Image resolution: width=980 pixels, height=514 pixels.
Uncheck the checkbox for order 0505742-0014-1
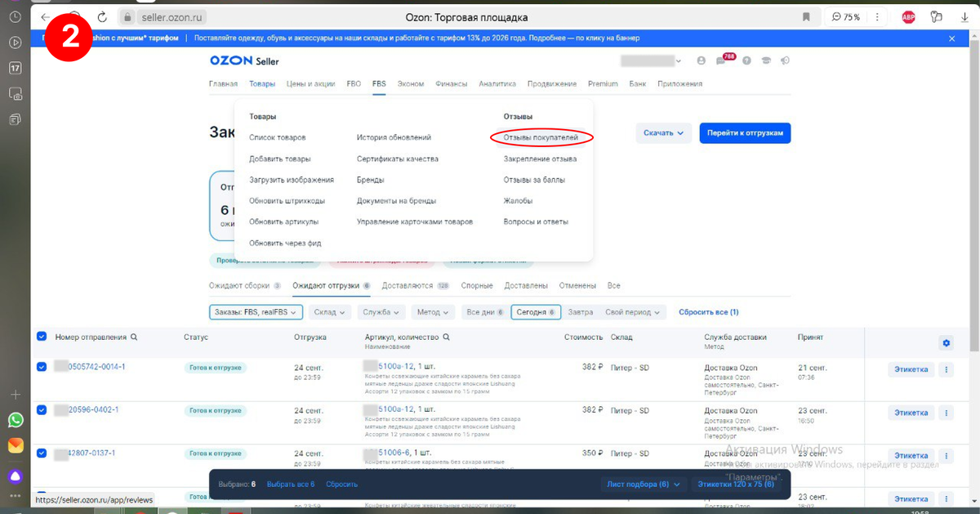42,367
